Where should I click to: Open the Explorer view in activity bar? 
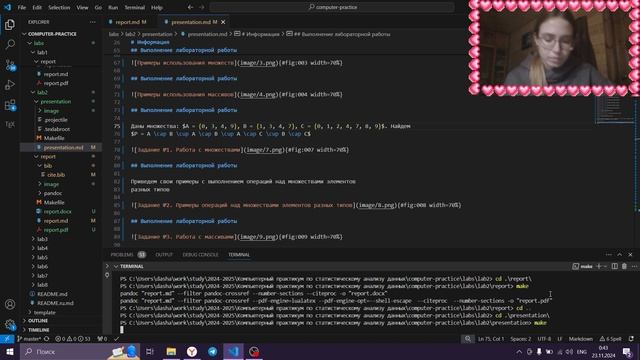pyautogui.click(x=10, y=24)
